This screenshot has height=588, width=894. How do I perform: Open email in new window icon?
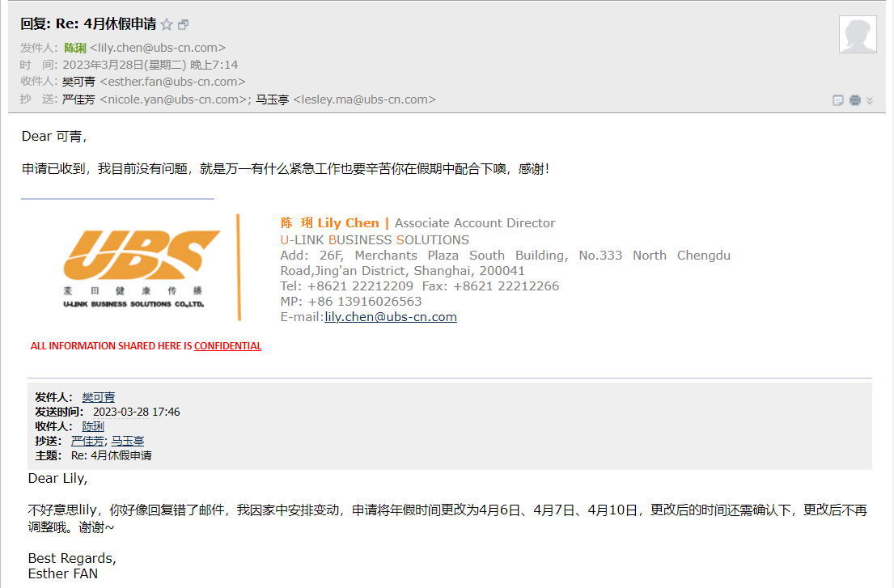click(184, 25)
